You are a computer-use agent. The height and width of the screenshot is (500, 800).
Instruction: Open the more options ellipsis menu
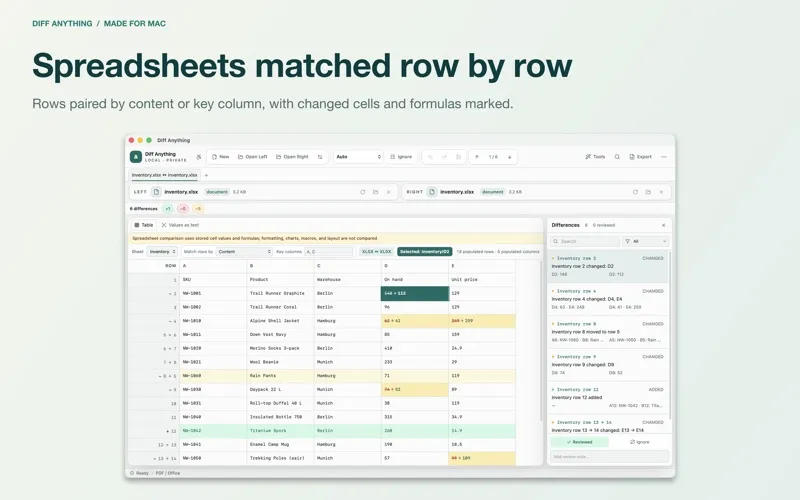coord(664,157)
